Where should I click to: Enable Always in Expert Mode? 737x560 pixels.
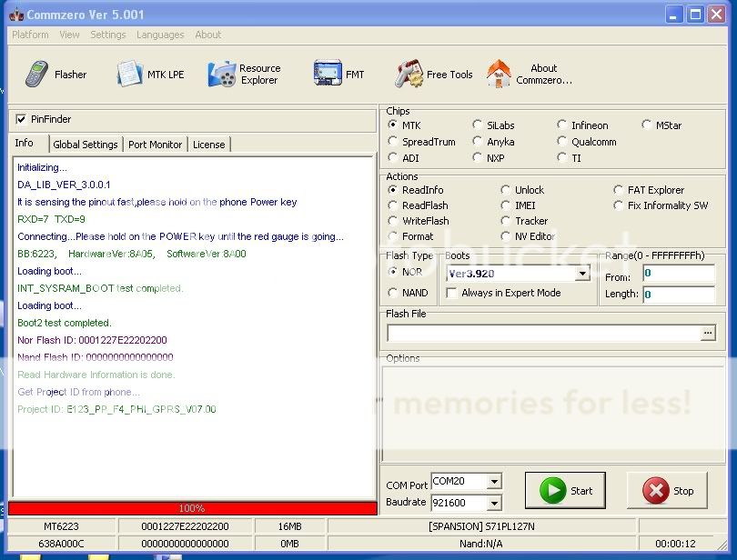tap(452, 293)
